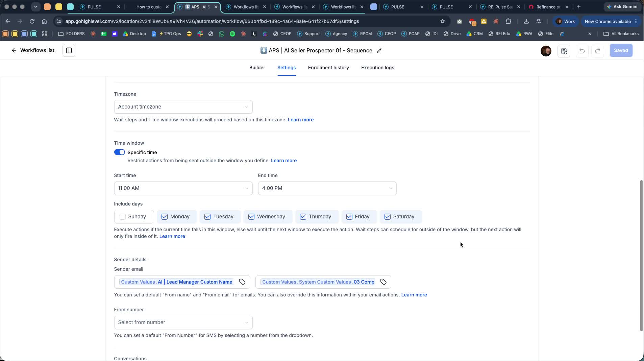Open the Account timezone dropdown
Screen dimensions: 644x361
pos(183,107)
